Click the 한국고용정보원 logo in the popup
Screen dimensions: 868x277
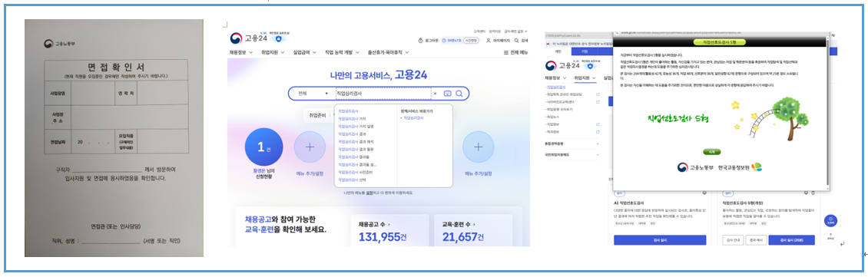click(740, 167)
